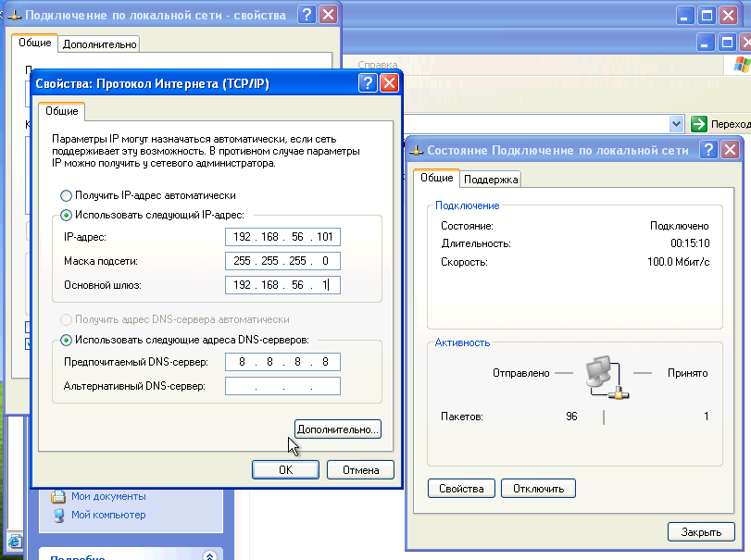The width and height of the screenshot is (751, 560).
Task: Click the green Go arrow icon
Action: 699,124
